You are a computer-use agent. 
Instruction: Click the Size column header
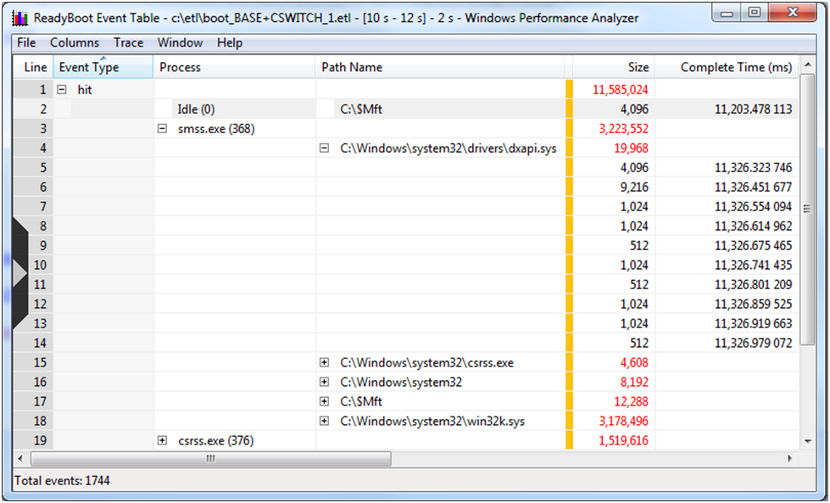(x=614, y=67)
